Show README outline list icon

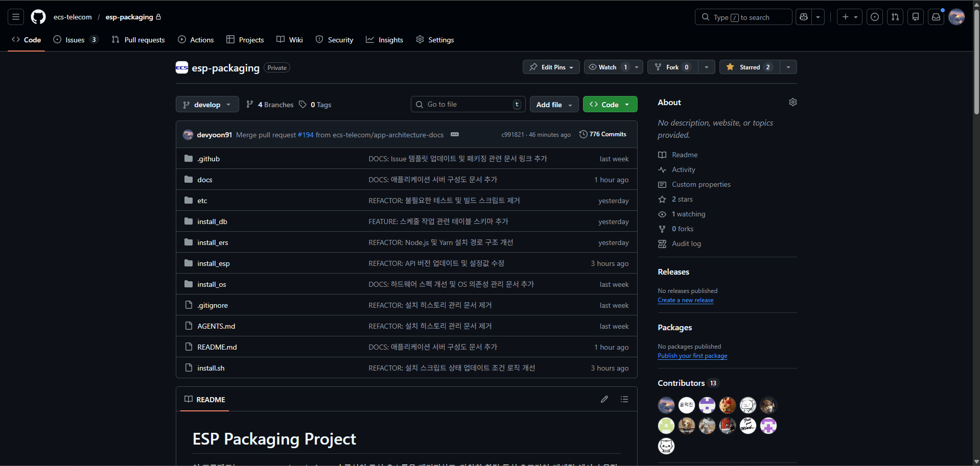624,399
